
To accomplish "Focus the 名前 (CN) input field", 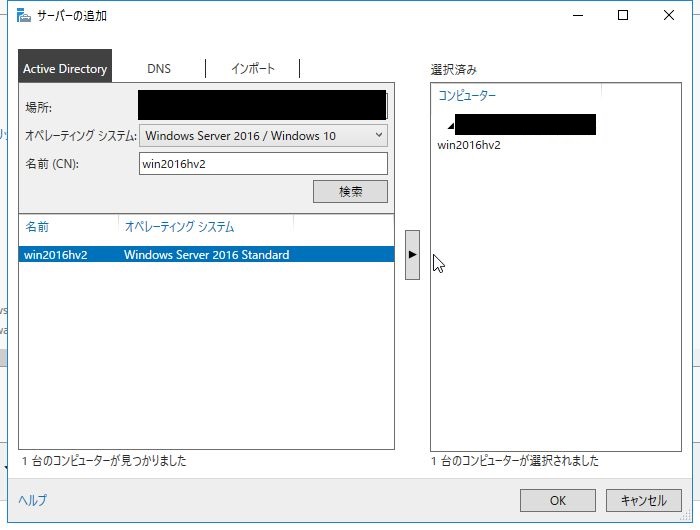I will coord(263,164).
